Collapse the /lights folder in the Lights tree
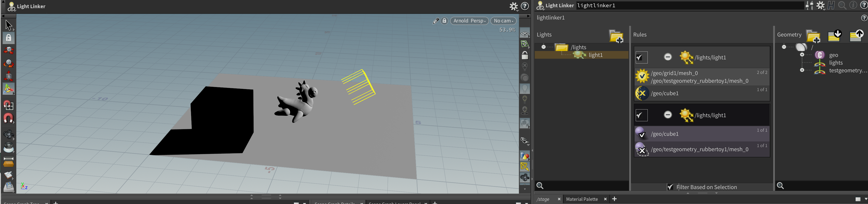Image resolution: width=868 pixels, height=204 pixels. [544, 47]
